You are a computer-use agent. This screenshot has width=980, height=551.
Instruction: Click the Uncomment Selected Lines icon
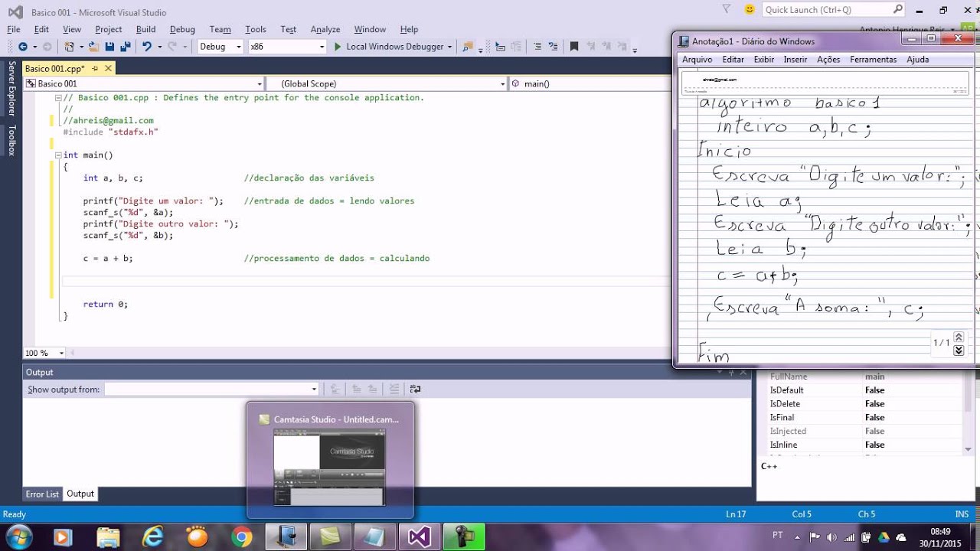click(552, 47)
